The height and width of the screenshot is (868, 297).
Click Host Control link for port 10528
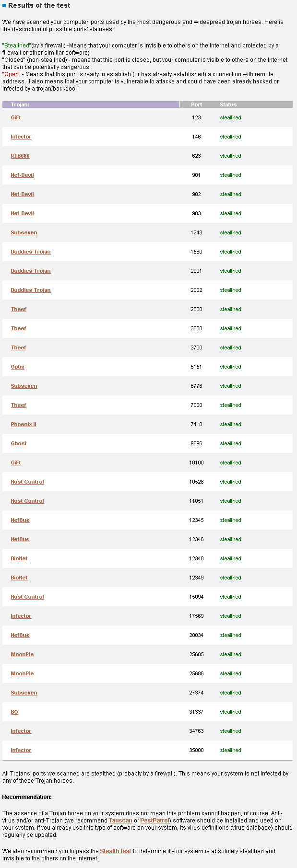[x=27, y=482]
